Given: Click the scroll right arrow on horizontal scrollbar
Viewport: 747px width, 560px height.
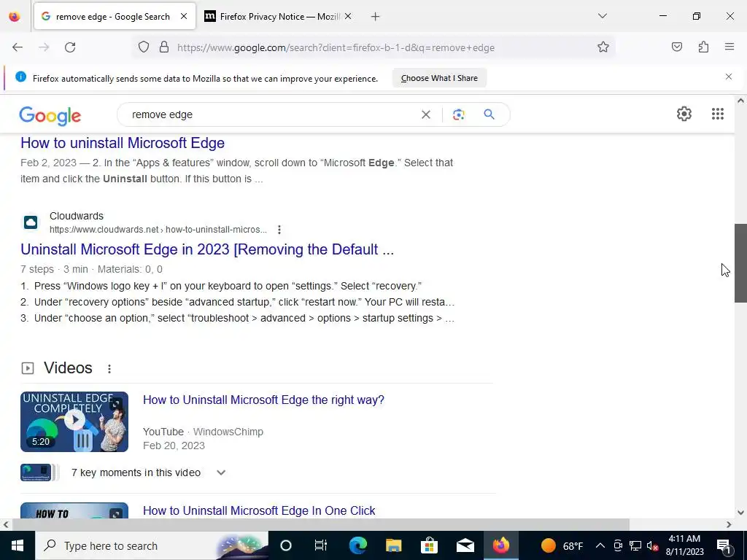Looking at the screenshot, I should (729, 524).
